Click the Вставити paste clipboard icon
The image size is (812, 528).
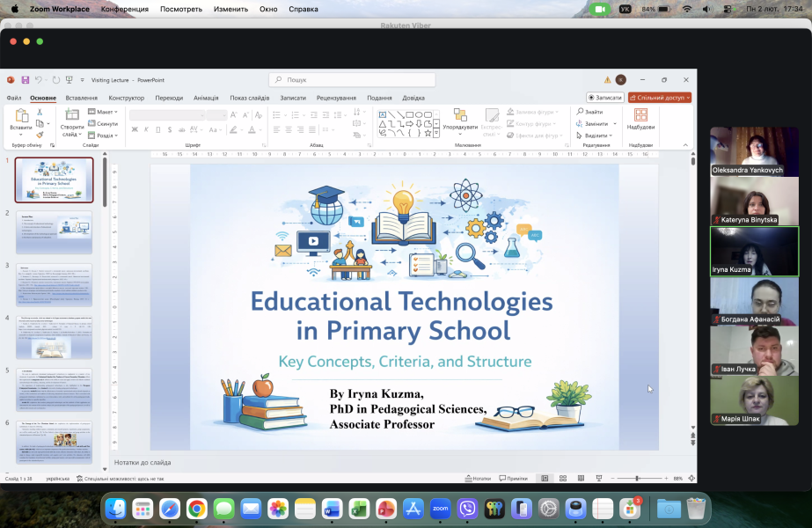pyautogui.click(x=20, y=117)
